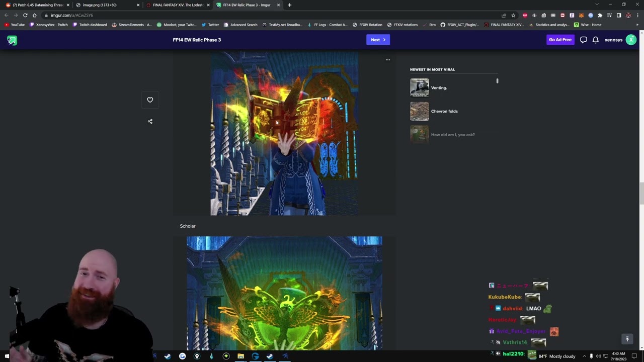644x362 pixels.
Task: Open FFXIV_ACT_Plugin GitHub bookmark
Action: click(460, 25)
